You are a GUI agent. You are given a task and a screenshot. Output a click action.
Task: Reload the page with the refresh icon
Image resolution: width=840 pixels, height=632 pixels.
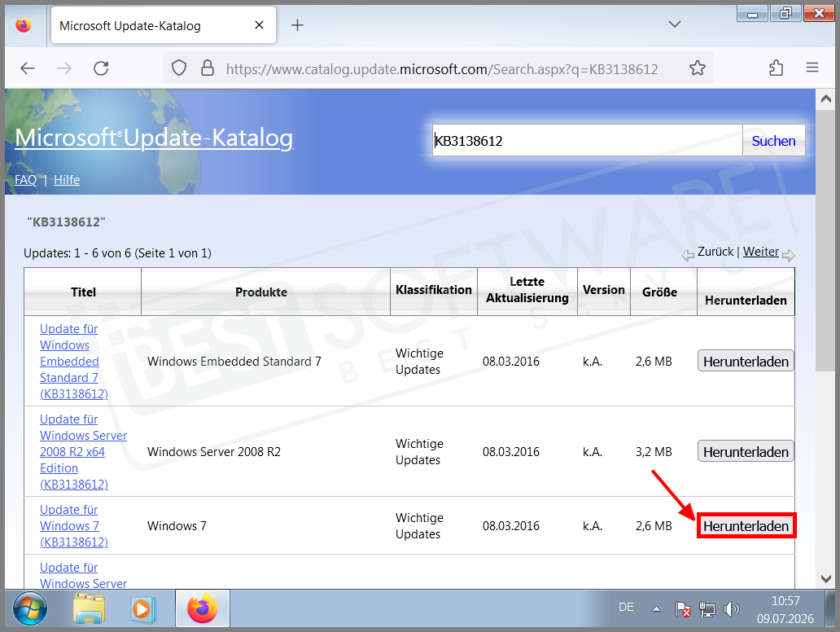(x=101, y=68)
